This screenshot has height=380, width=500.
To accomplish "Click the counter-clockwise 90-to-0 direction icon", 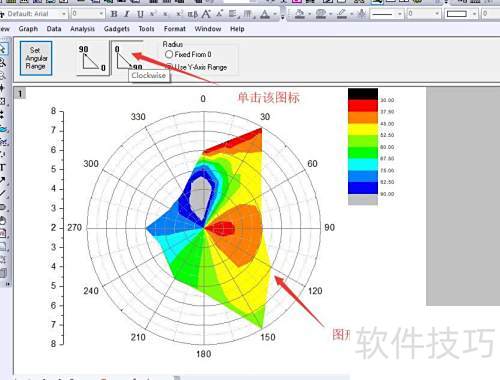I will [93, 59].
